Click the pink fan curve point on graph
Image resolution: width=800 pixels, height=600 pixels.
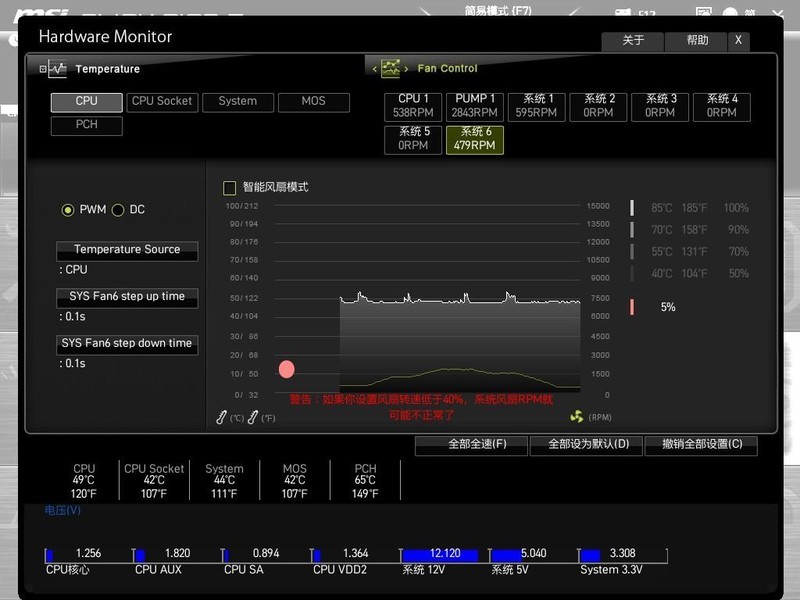tap(287, 370)
